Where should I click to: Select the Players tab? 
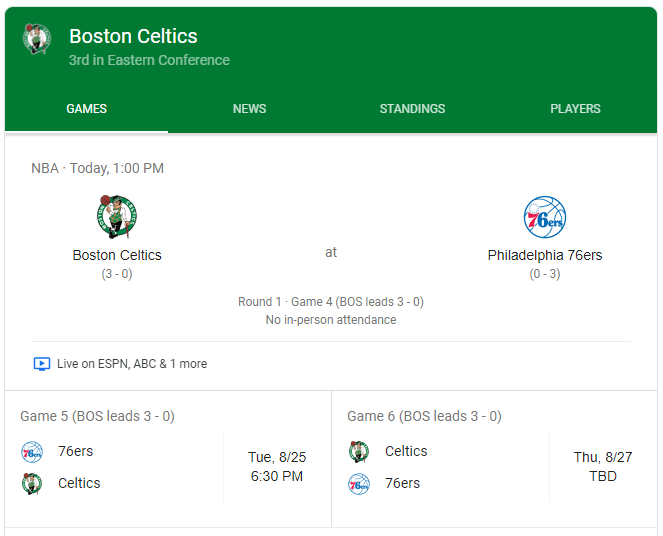(575, 109)
